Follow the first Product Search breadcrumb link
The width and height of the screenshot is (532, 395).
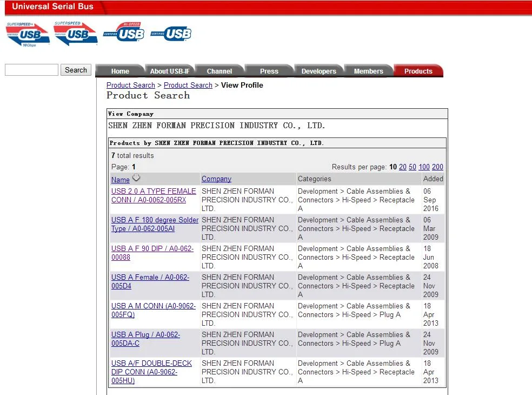131,85
